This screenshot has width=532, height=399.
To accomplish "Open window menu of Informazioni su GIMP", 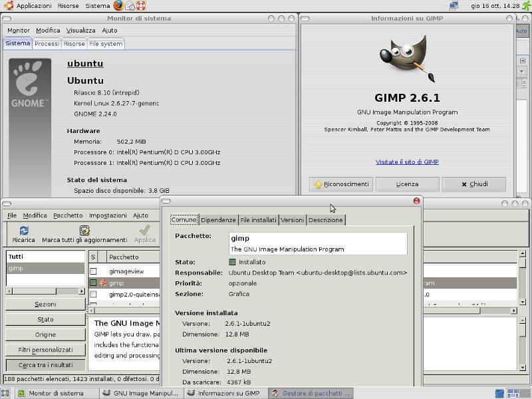I will (305, 19).
